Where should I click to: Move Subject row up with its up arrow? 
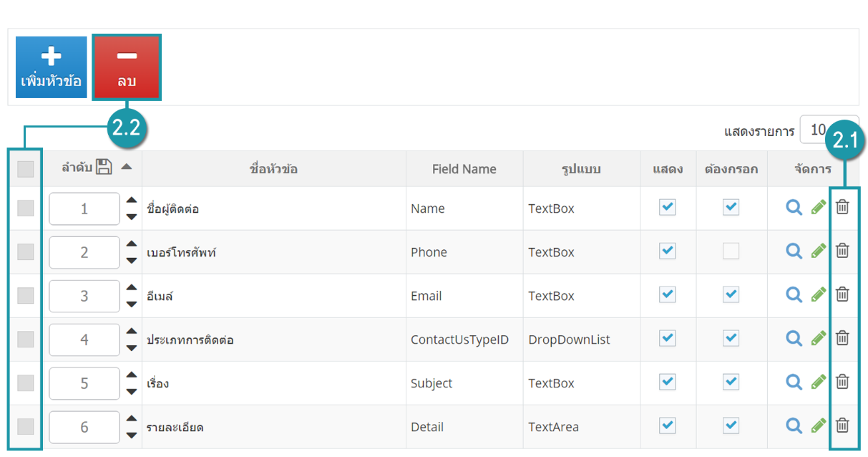click(x=132, y=375)
